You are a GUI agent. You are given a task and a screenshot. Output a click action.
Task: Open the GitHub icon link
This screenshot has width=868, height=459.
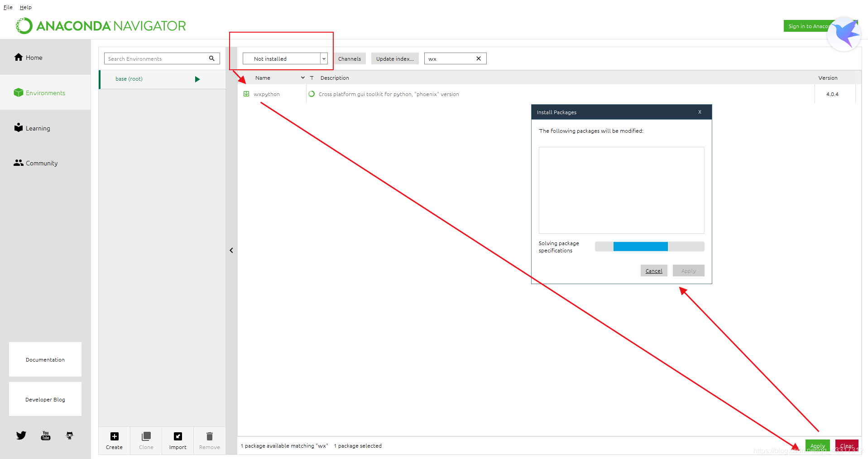[70, 435]
